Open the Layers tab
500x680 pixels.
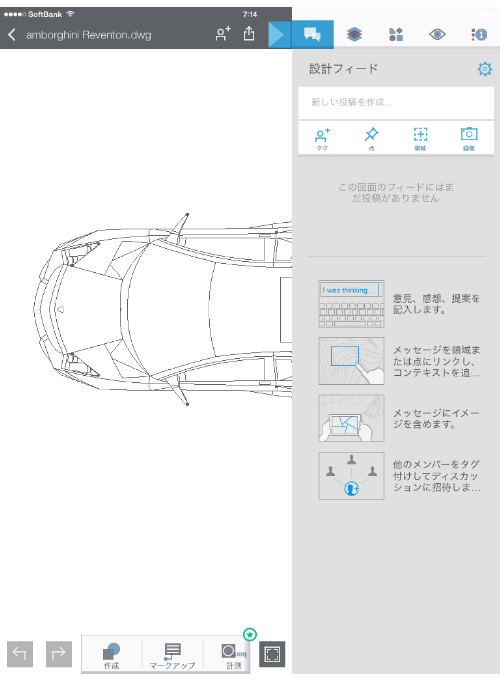click(x=354, y=34)
